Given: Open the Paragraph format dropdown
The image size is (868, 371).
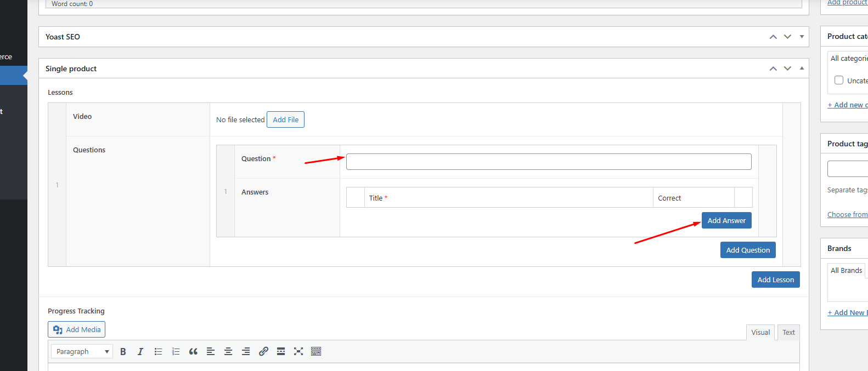Looking at the screenshot, I should tap(82, 352).
